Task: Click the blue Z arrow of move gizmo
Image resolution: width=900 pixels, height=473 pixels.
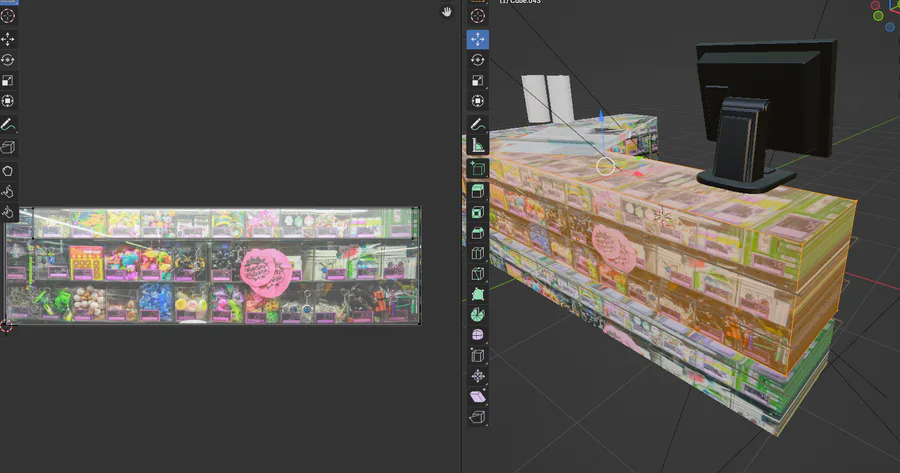Action: click(602, 117)
